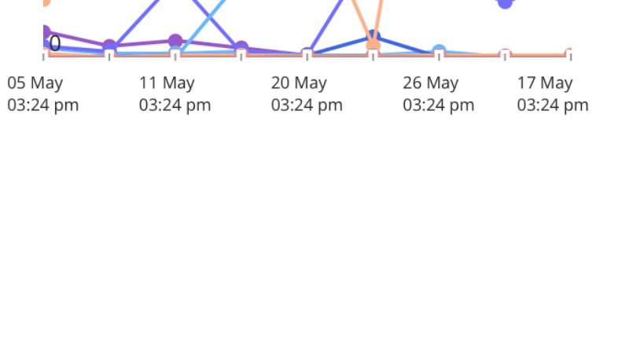Select the light blue ring point above 26 May

tap(439, 52)
